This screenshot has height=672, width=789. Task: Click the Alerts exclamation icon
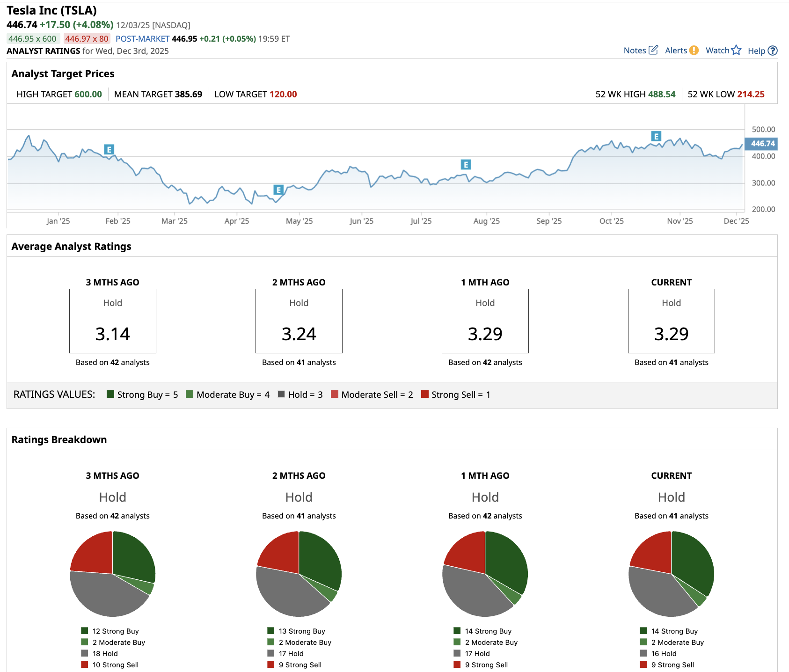[694, 50]
